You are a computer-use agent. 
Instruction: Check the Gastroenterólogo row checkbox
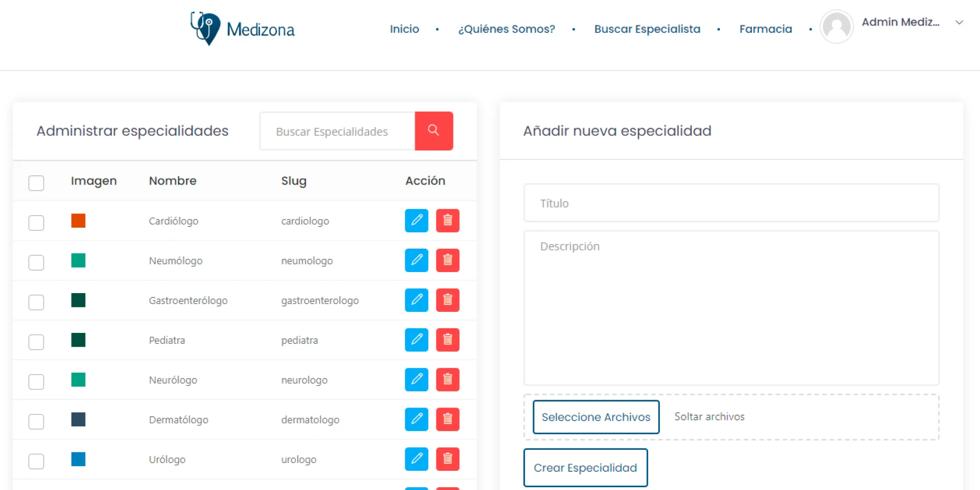(36, 302)
